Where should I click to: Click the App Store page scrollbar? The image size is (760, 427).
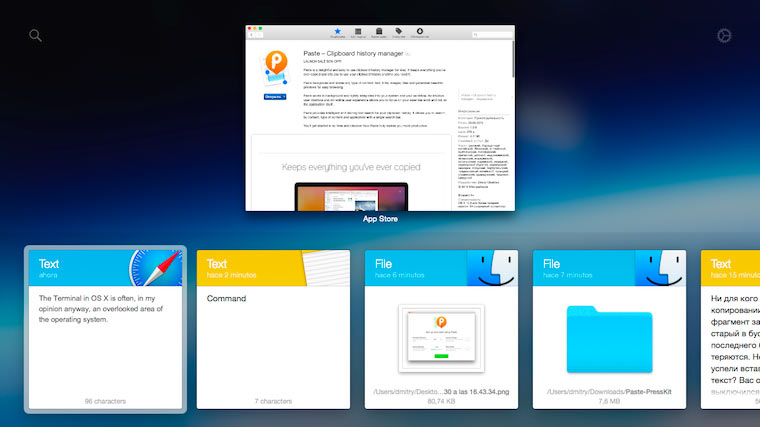click(x=513, y=60)
